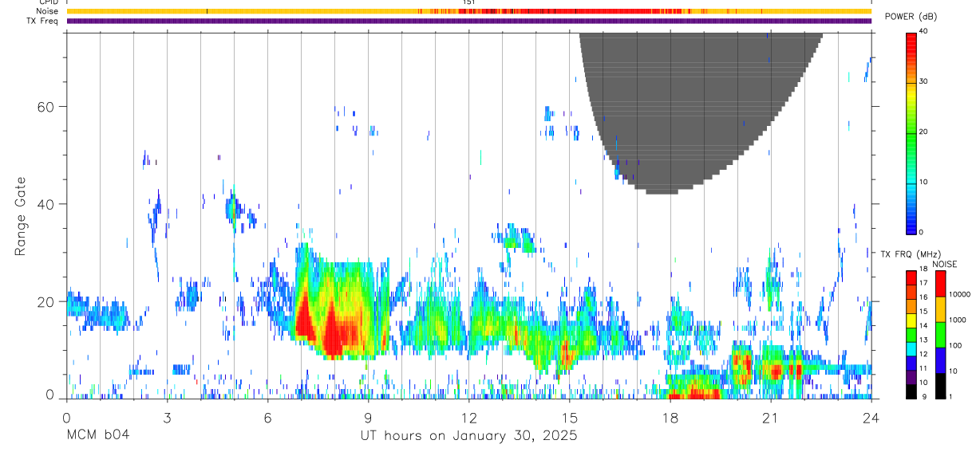
Task: Click the Noise status strip
Action: (468, 11)
